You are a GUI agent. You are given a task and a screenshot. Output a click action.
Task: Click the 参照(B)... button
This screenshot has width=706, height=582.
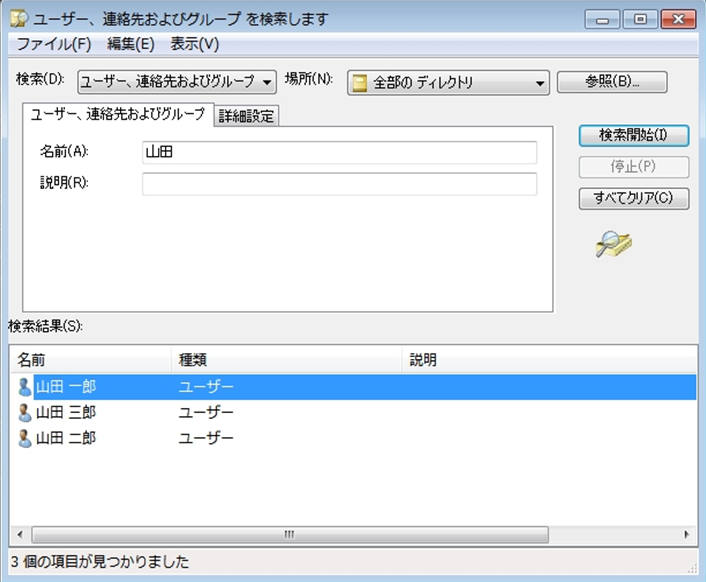tap(612, 82)
